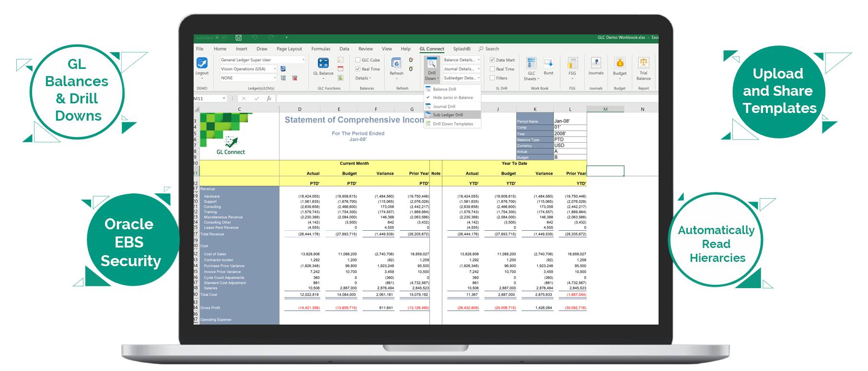868x371 pixels.
Task: Click the FSG report icon
Action: tap(572, 63)
